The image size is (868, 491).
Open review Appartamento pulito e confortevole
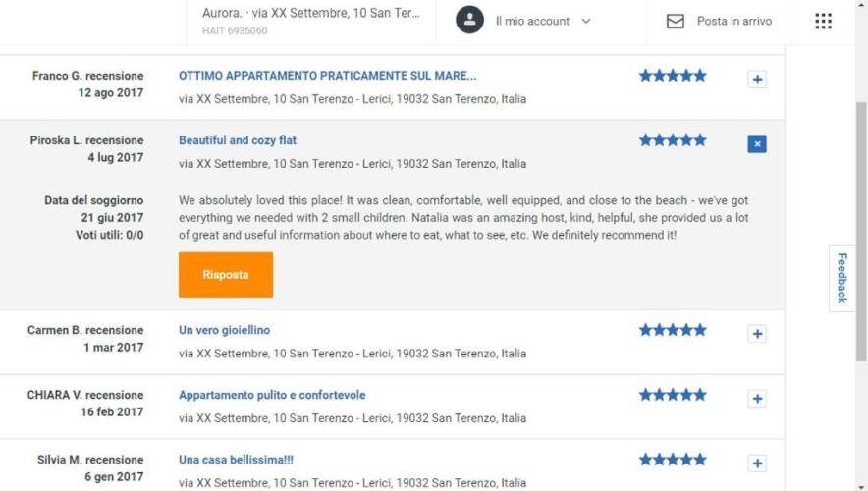272,395
